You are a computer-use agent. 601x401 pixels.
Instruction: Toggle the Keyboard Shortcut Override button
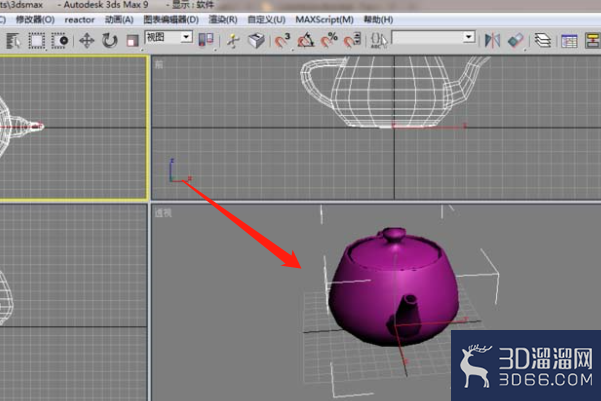pos(256,40)
